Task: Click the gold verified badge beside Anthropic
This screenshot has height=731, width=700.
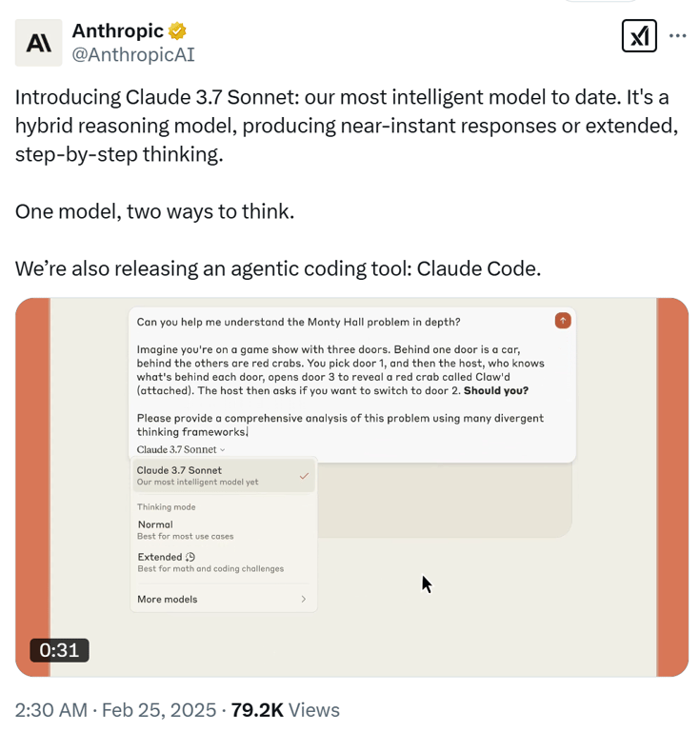Action: point(177,31)
